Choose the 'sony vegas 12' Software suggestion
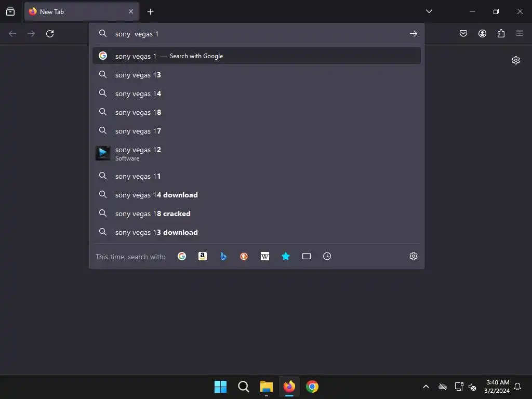Image resolution: width=532 pixels, height=399 pixels. click(257, 153)
